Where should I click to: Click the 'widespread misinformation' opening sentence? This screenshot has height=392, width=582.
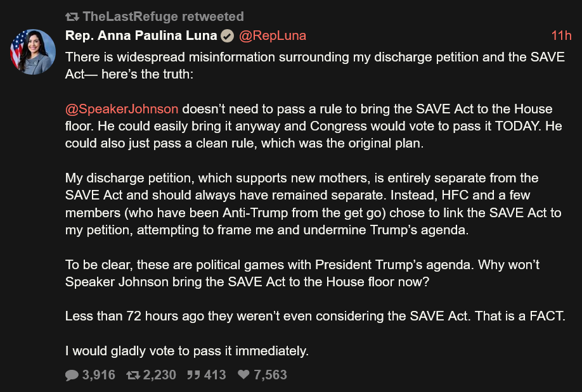coord(314,66)
